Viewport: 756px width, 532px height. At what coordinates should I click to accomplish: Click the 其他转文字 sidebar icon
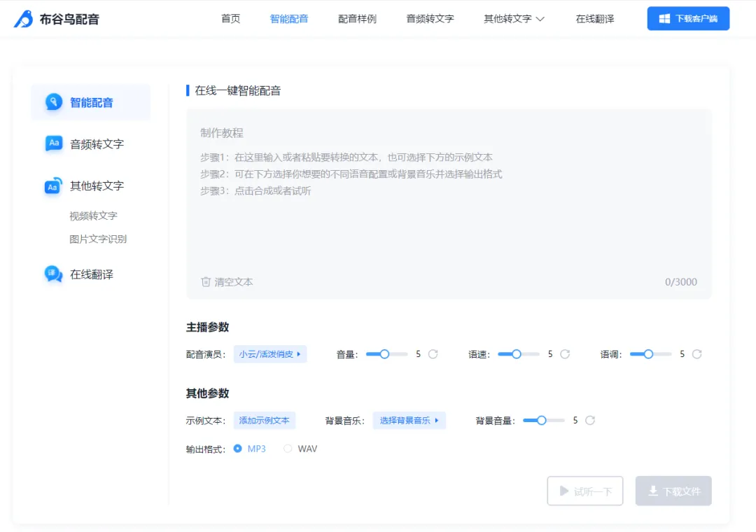click(x=53, y=185)
